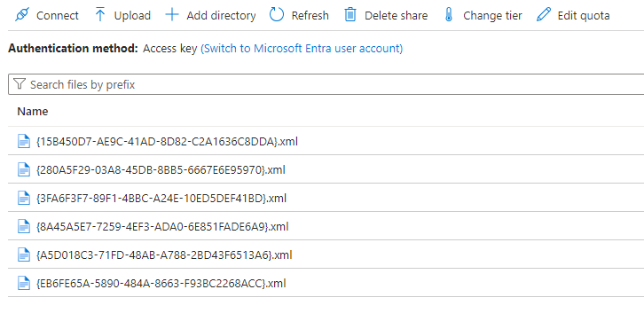Image resolution: width=644 pixels, height=321 pixels.
Task: Click file icon beside {8A45A5E7-7259-4EF3-ADA0-6E851FADE6A9}.xml
Action: coord(24,226)
